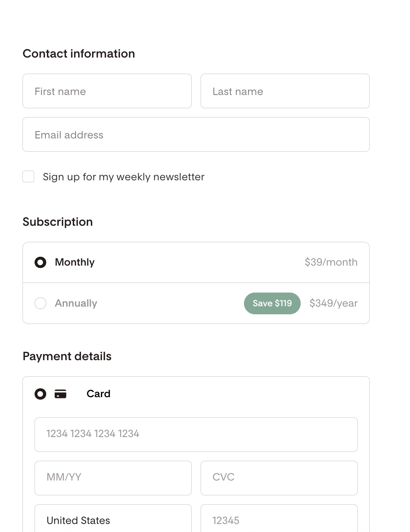Open the United States country dropdown

[x=113, y=518]
